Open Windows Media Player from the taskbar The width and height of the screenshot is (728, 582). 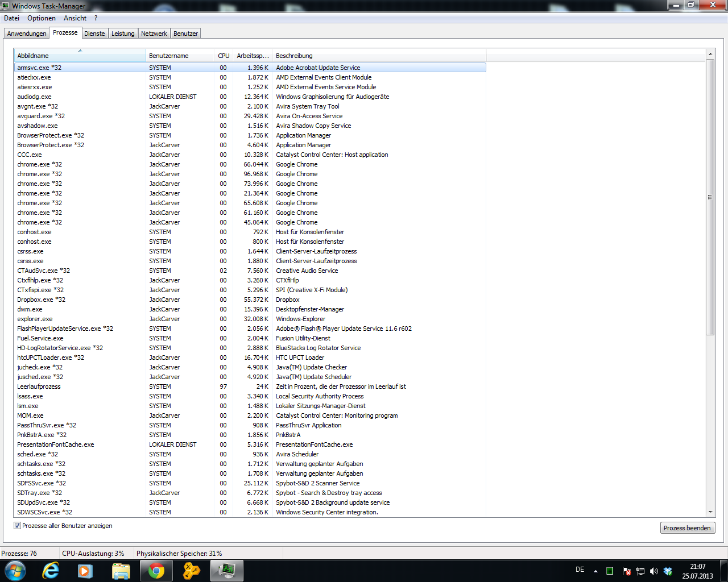(x=85, y=571)
